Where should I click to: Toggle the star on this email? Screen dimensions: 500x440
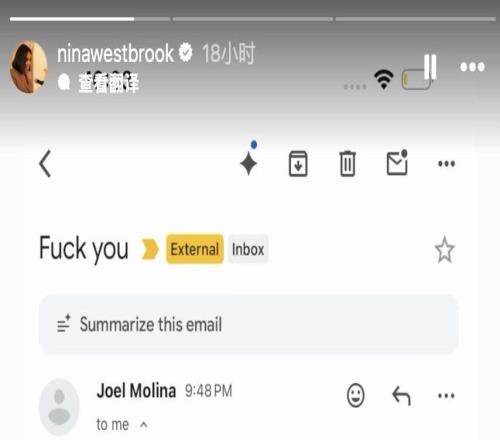445,250
